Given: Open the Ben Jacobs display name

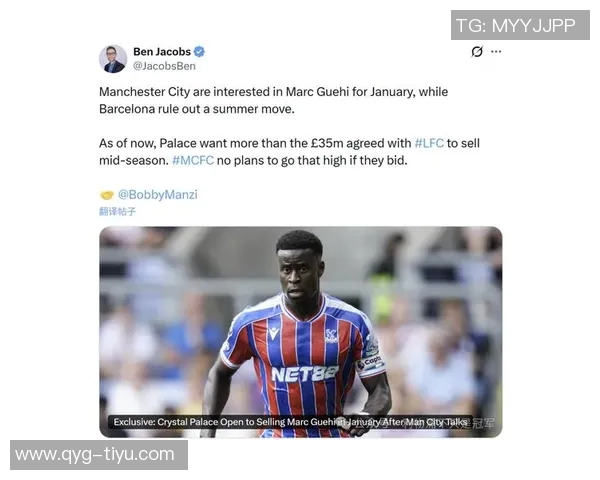Looking at the screenshot, I should (162, 51).
